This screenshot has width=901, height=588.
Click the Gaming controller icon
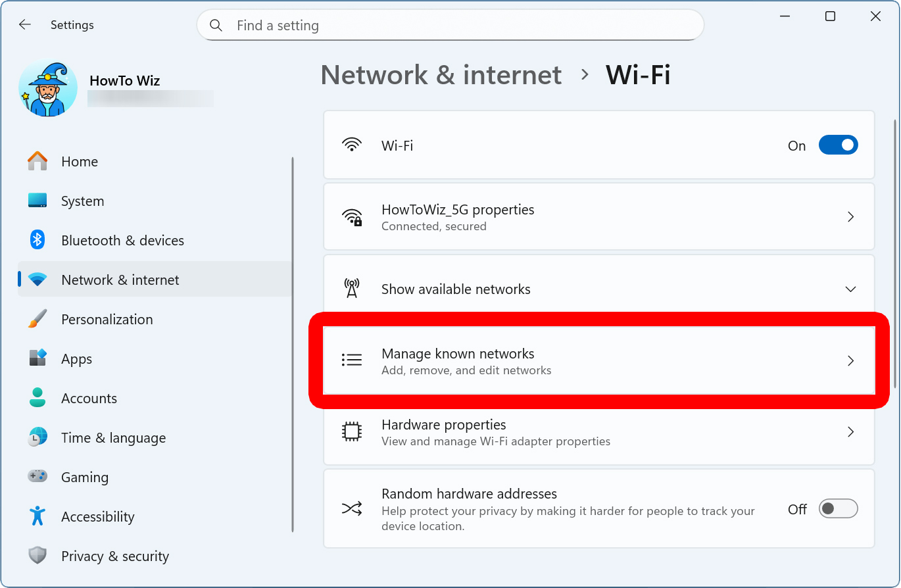point(37,476)
